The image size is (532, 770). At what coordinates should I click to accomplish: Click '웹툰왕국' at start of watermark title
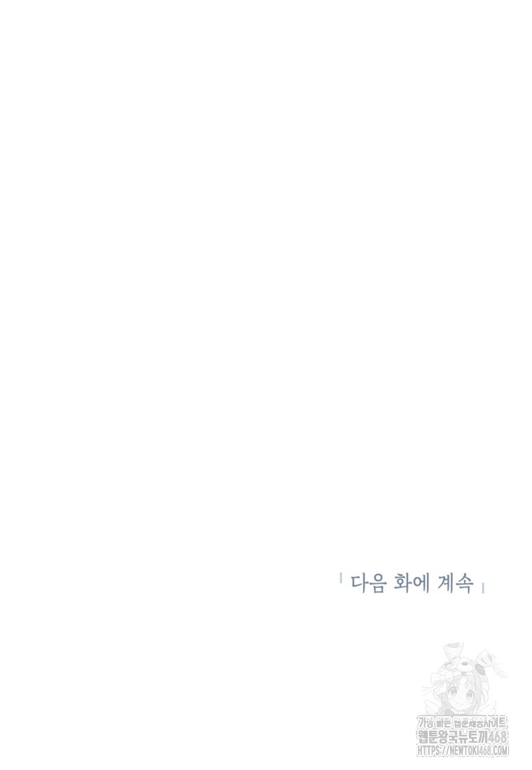(x=436, y=736)
